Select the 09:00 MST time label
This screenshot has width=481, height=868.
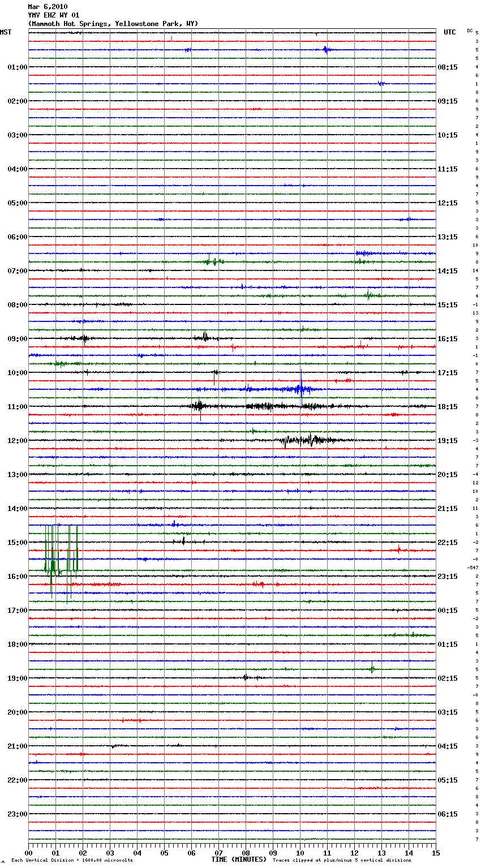click(x=18, y=339)
